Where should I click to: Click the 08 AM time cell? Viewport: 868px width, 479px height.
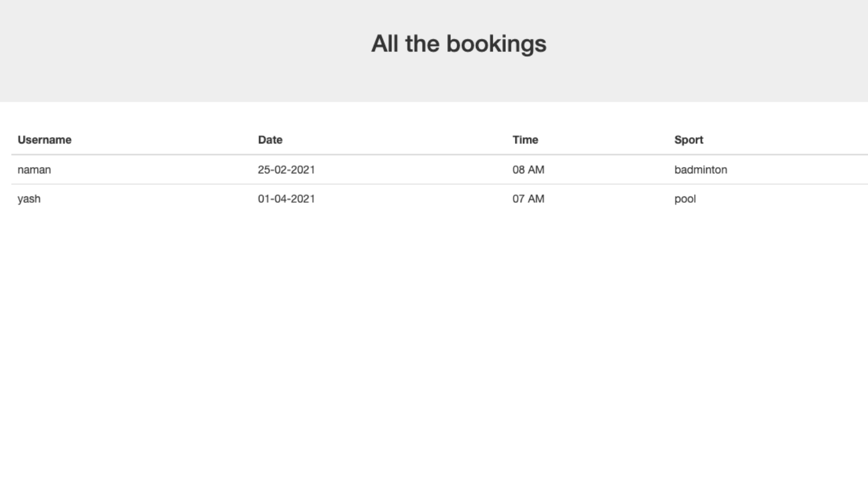tap(528, 170)
